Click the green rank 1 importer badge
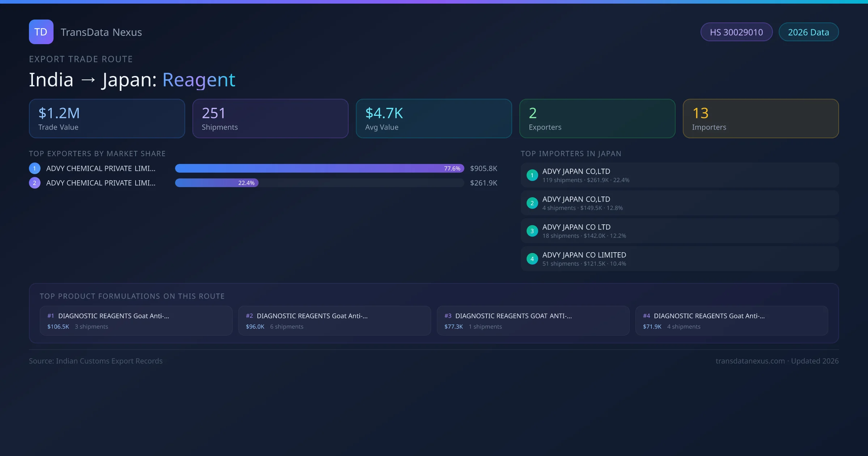This screenshot has height=456, width=868. pyautogui.click(x=532, y=175)
